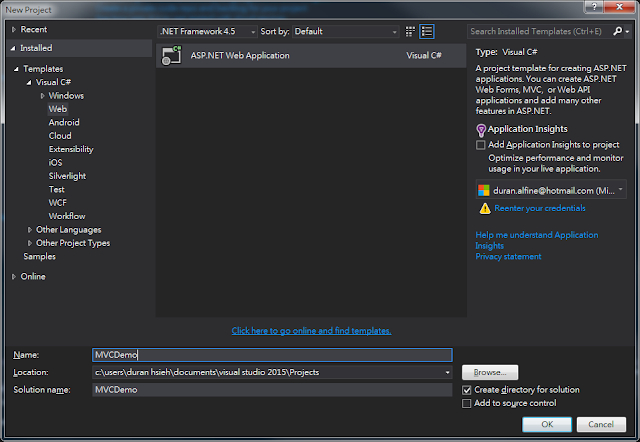Viewport: 640px width, 442px height.
Task: Select the Silverlight category
Action: pyautogui.click(x=67, y=176)
